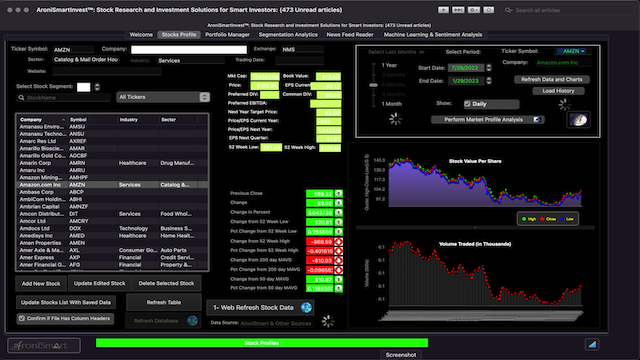
Task: Open the All Tickers dropdown
Action: tap(163, 97)
